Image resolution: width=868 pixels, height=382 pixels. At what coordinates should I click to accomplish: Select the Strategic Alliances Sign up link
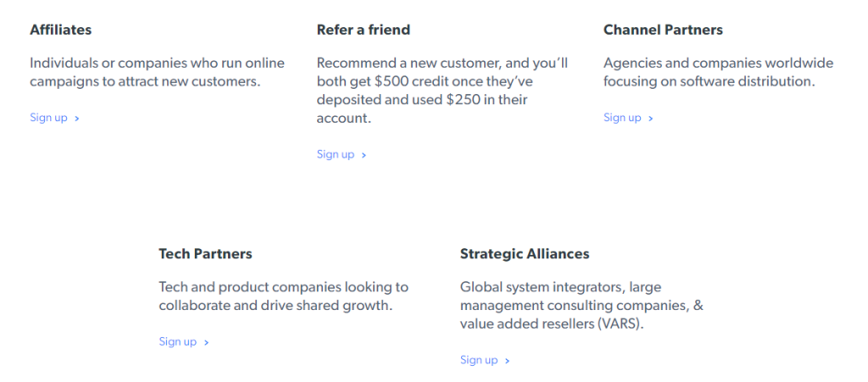pyautogui.click(x=479, y=360)
